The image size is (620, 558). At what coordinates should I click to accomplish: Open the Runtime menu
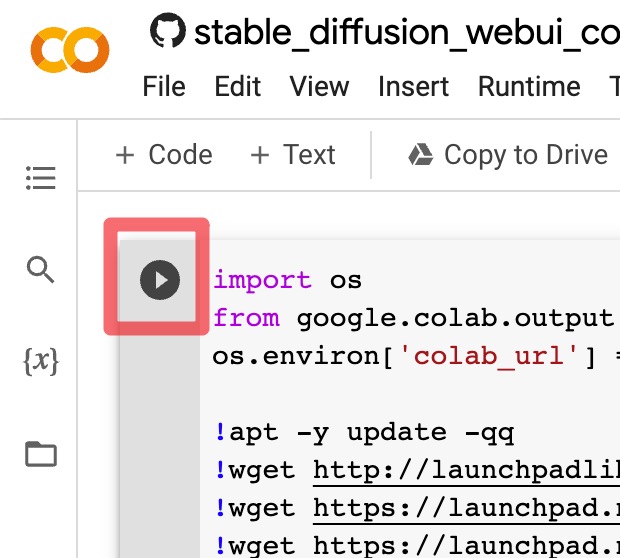click(529, 86)
